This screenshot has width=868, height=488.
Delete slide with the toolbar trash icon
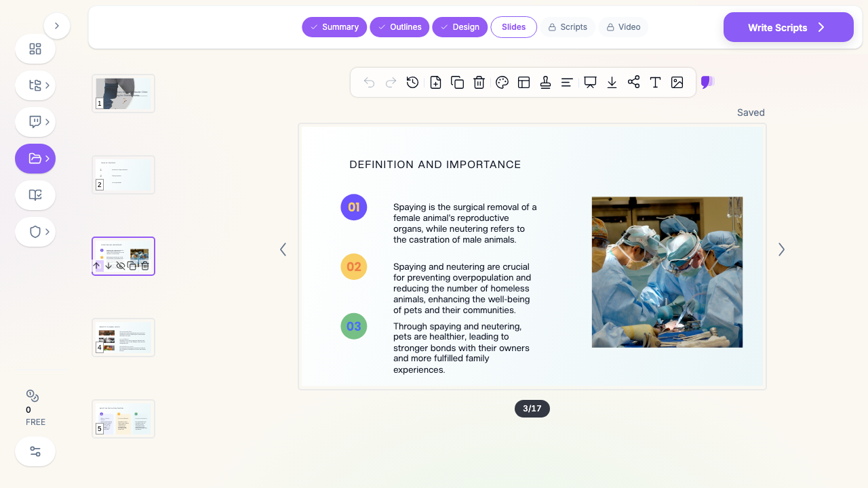tap(479, 82)
